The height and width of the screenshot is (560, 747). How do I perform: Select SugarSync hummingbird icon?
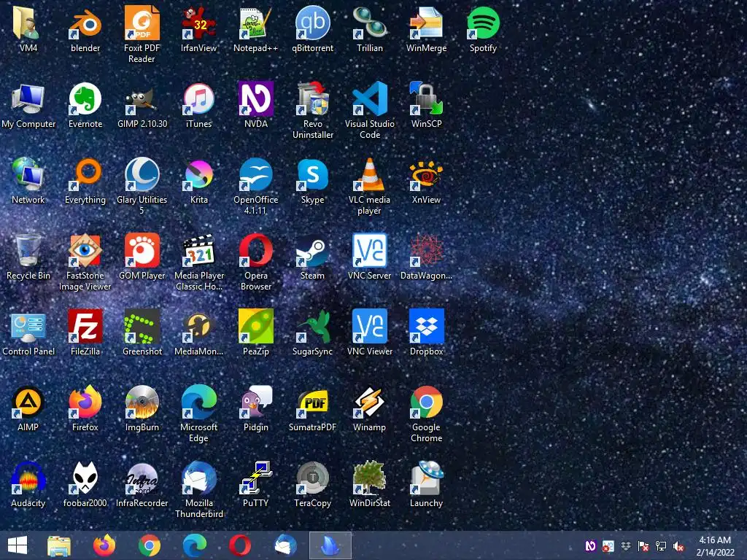click(312, 326)
